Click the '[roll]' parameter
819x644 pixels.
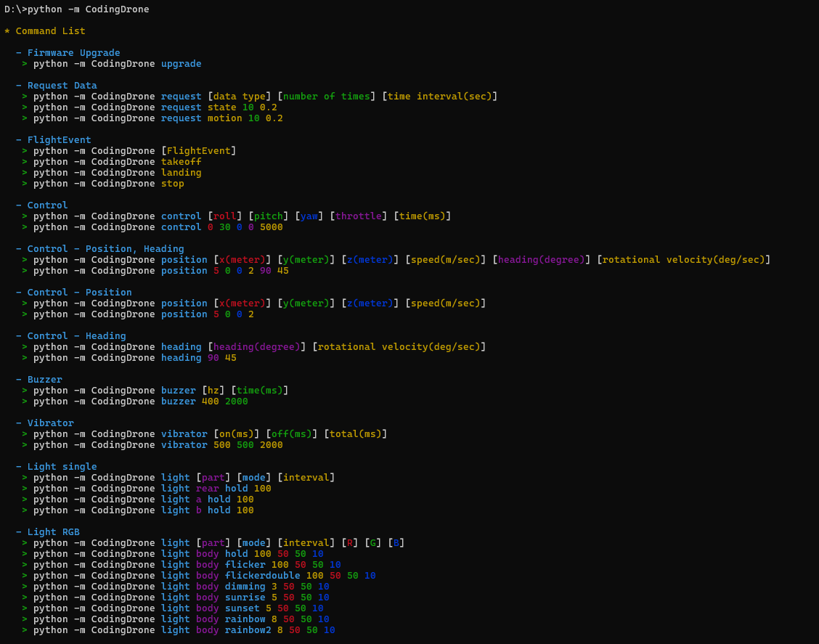[224, 216]
